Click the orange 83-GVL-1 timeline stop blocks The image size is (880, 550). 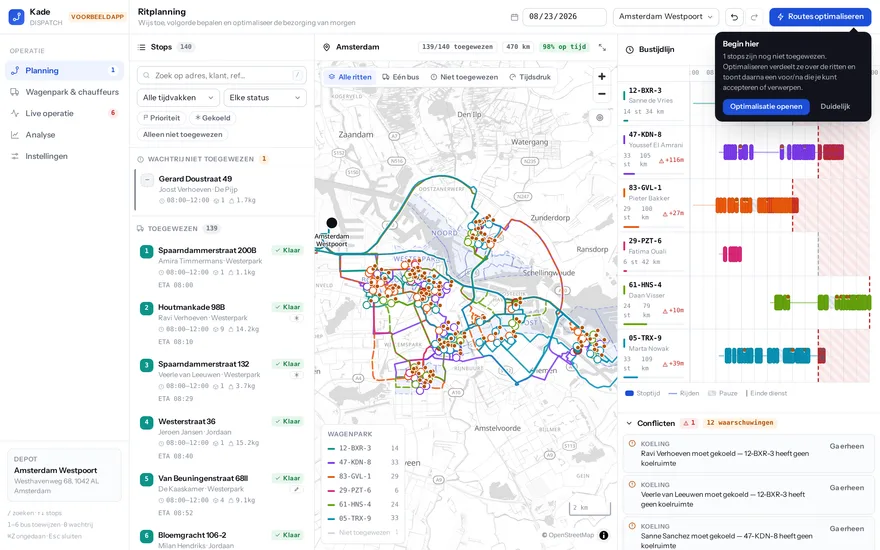(x=757, y=205)
